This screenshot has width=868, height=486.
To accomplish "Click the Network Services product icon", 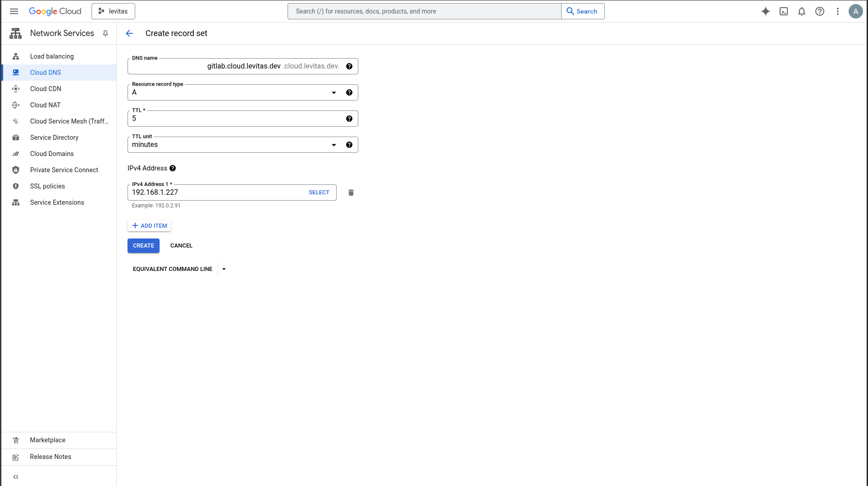I will click(x=16, y=33).
